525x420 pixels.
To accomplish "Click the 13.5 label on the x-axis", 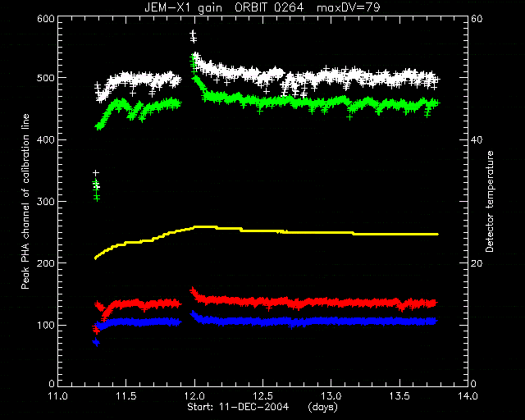I will click(399, 396).
